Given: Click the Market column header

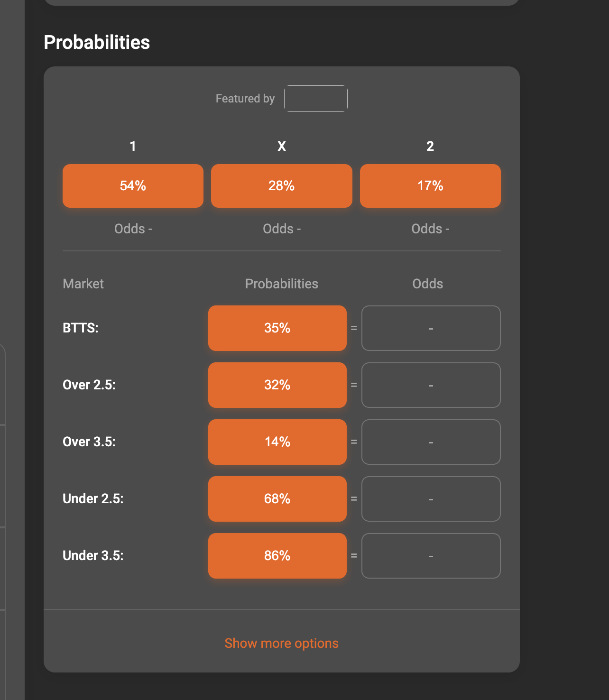Looking at the screenshot, I should [83, 283].
